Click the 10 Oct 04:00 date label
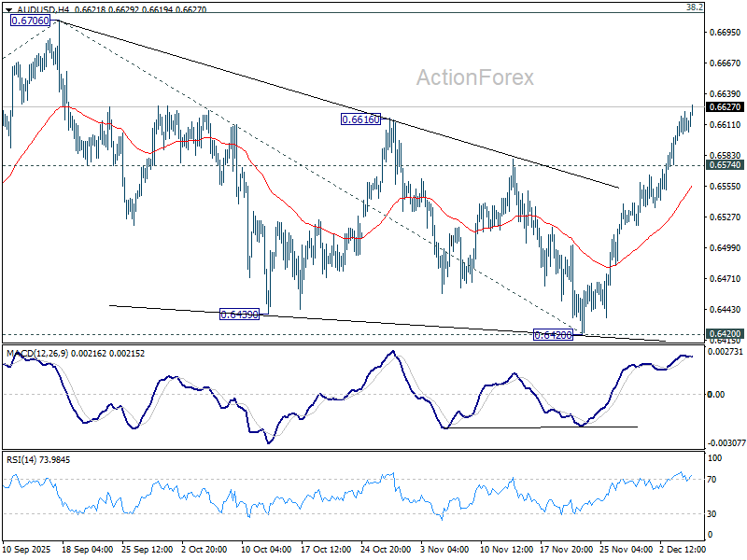This screenshot has height=560, width=747. coord(266,549)
